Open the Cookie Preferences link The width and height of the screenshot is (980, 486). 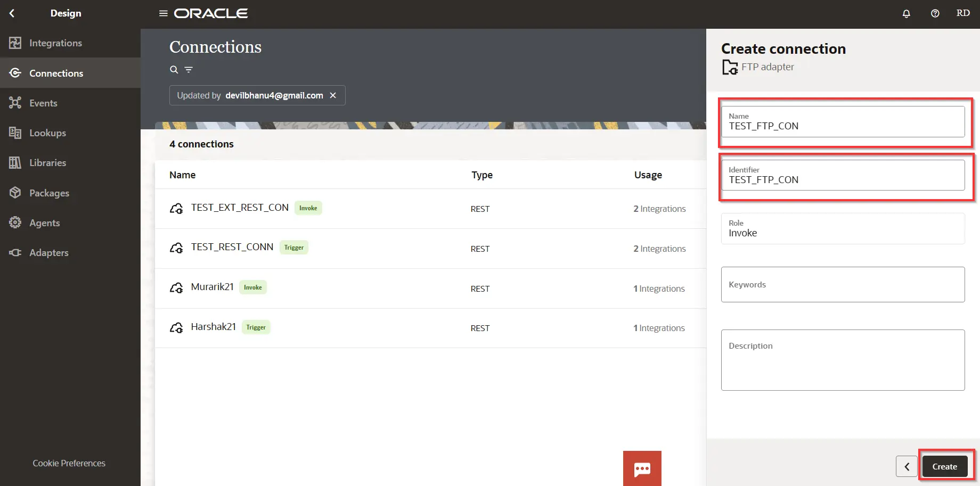point(69,463)
